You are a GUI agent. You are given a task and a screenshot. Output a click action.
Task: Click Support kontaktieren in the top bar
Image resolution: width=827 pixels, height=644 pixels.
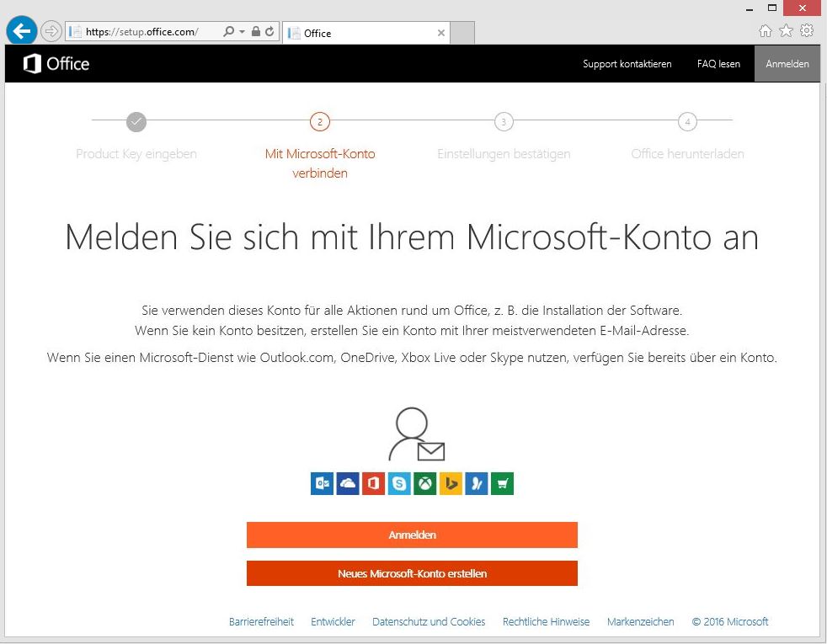coord(627,63)
